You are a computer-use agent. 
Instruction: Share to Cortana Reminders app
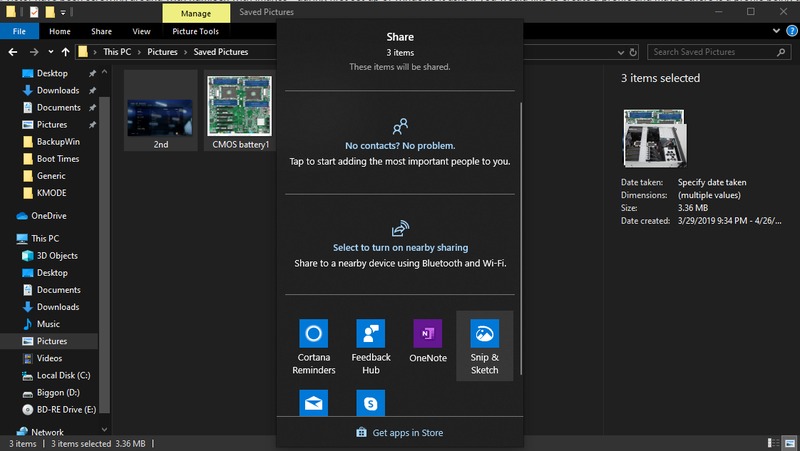coord(313,346)
